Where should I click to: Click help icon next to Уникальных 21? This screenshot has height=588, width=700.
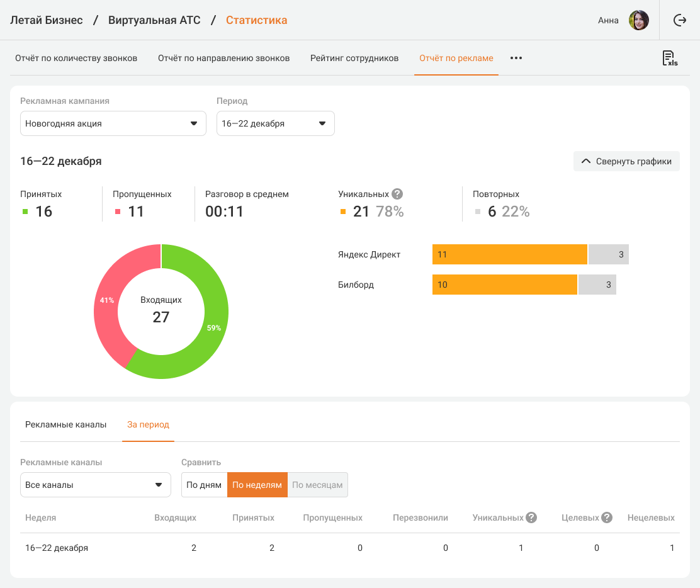tap(397, 194)
